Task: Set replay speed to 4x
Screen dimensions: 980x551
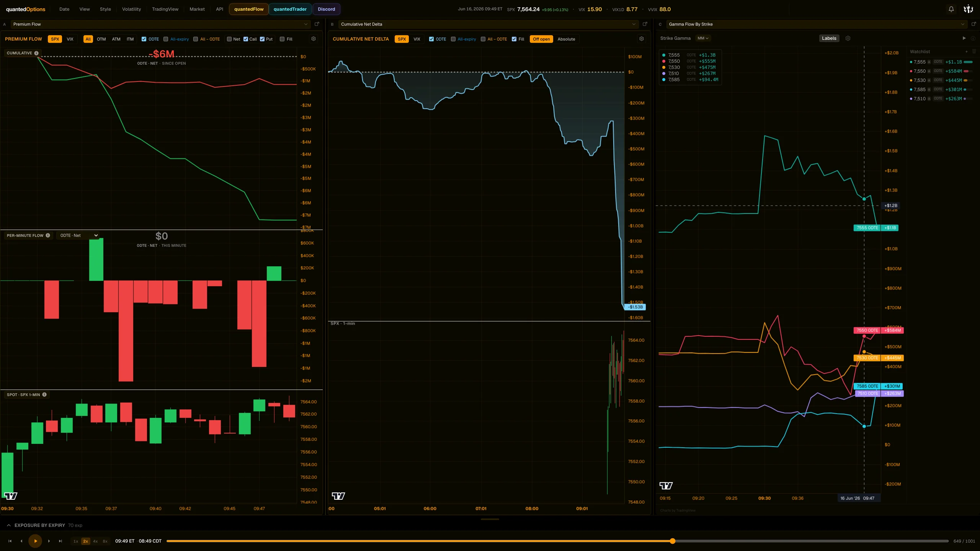Action: (x=95, y=541)
